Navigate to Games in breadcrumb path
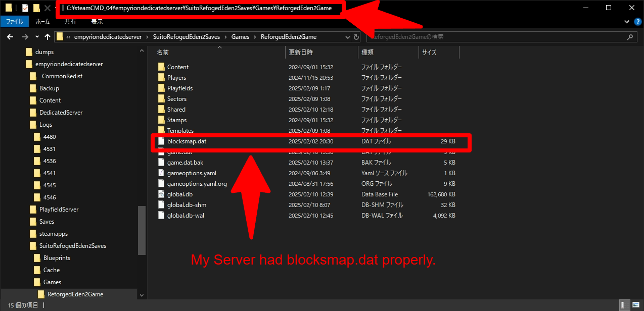 240,37
